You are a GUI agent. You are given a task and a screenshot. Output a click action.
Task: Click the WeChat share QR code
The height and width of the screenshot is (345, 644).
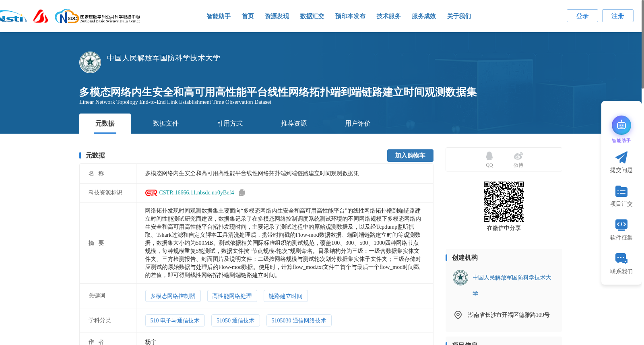pyautogui.click(x=504, y=202)
